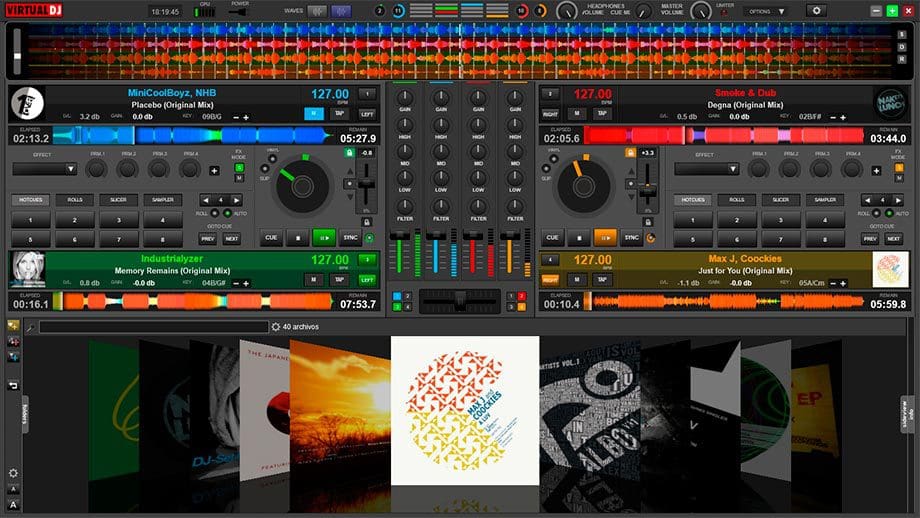The height and width of the screenshot is (518, 920).
Task: Click the PREV goto cue button on right deck
Action: (x=870, y=239)
